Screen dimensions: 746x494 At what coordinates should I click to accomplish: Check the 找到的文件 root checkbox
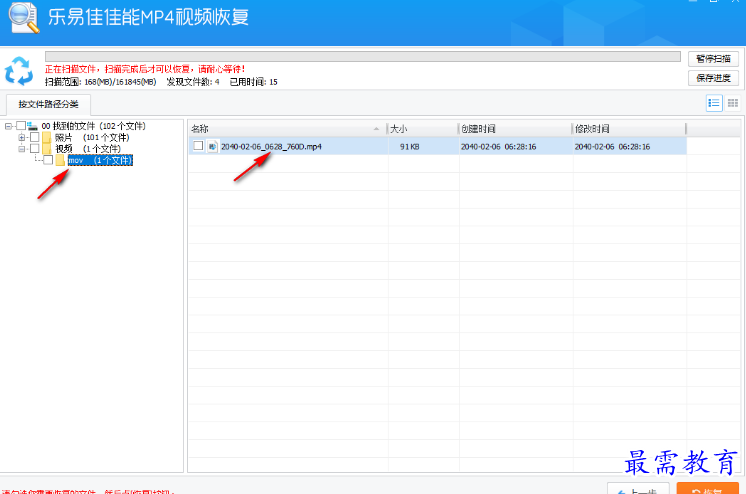(21, 126)
